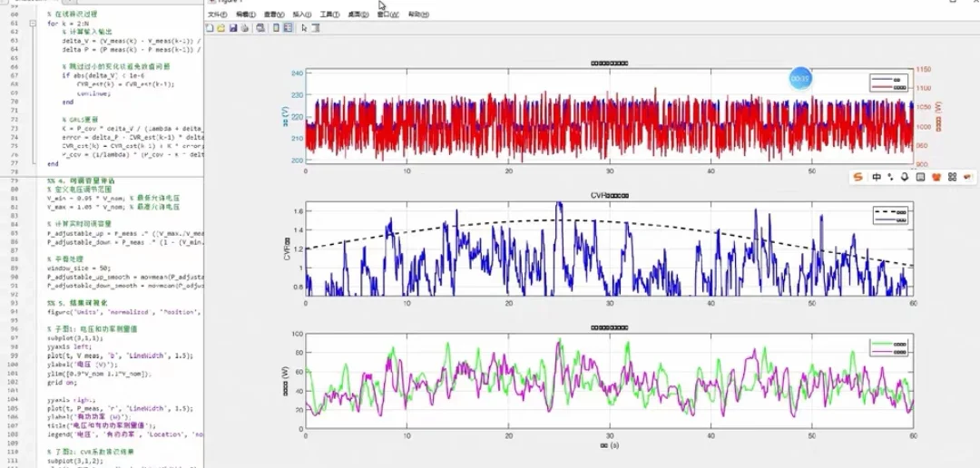Click the CVR middle subplot title
Viewport: 980px width, 468px height.
(610, 196)
